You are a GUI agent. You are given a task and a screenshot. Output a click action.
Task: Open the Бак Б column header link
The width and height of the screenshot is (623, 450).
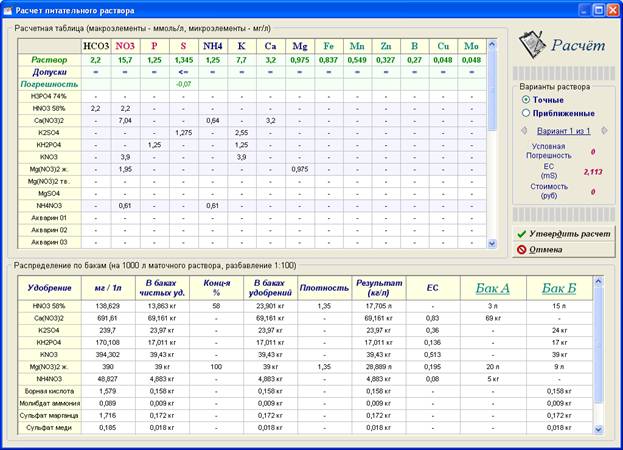pos(559,288)
